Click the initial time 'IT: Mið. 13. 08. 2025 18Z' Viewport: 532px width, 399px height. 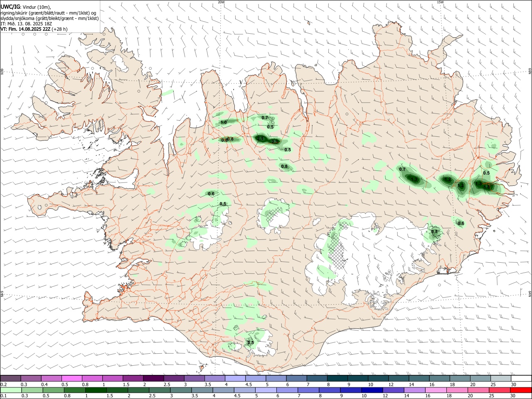pos(26,24)
